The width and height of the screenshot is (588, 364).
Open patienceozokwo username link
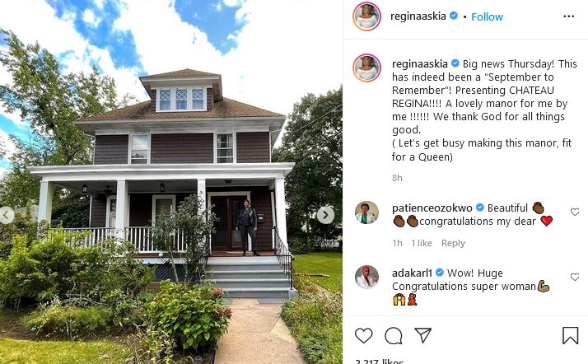pos(432,208)
